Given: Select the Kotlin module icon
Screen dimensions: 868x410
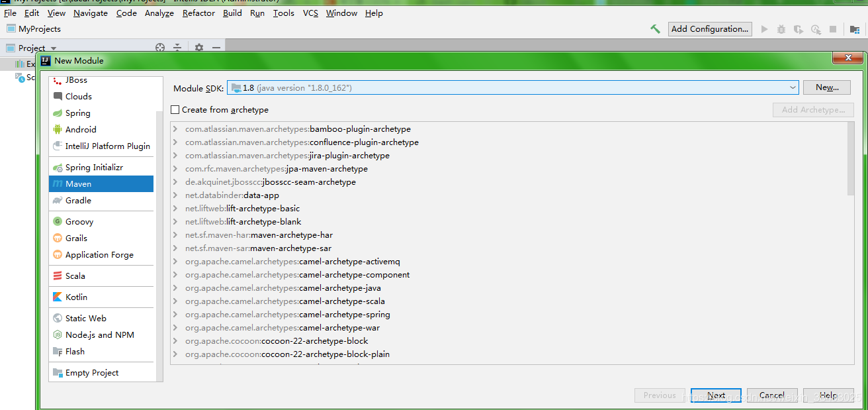Looking at the screenshot, I should click(58, 297).
